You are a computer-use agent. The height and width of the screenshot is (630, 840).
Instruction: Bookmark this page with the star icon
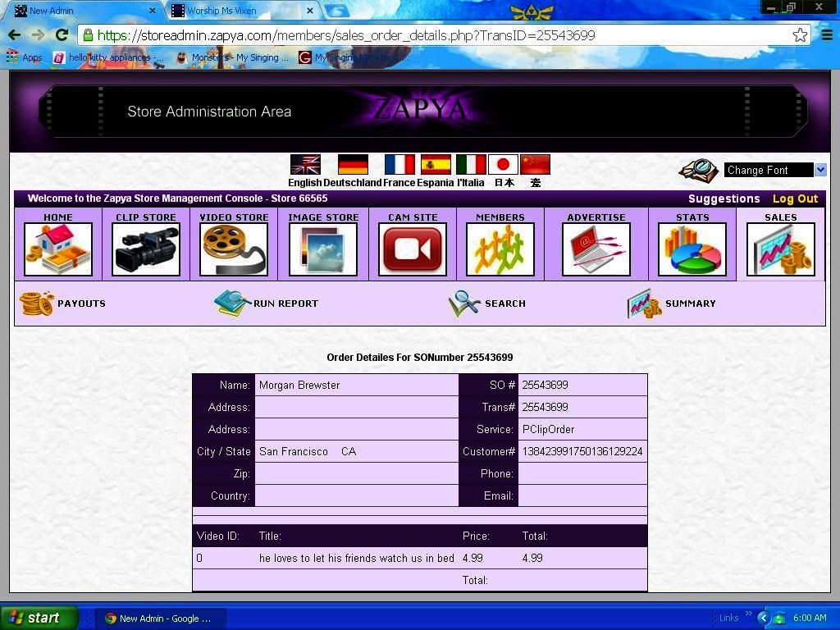click(x=800, y=35)
